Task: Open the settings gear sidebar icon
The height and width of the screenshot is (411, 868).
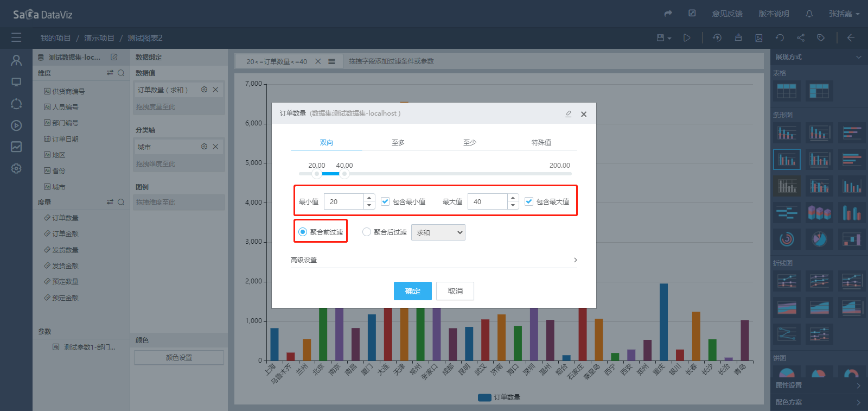Action: click(x=16, y=168)
